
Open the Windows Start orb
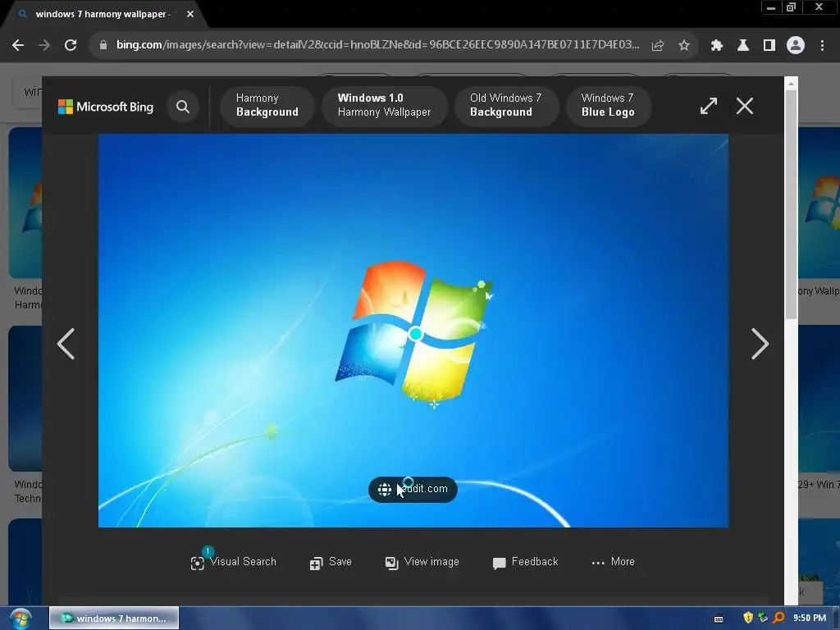21,619
